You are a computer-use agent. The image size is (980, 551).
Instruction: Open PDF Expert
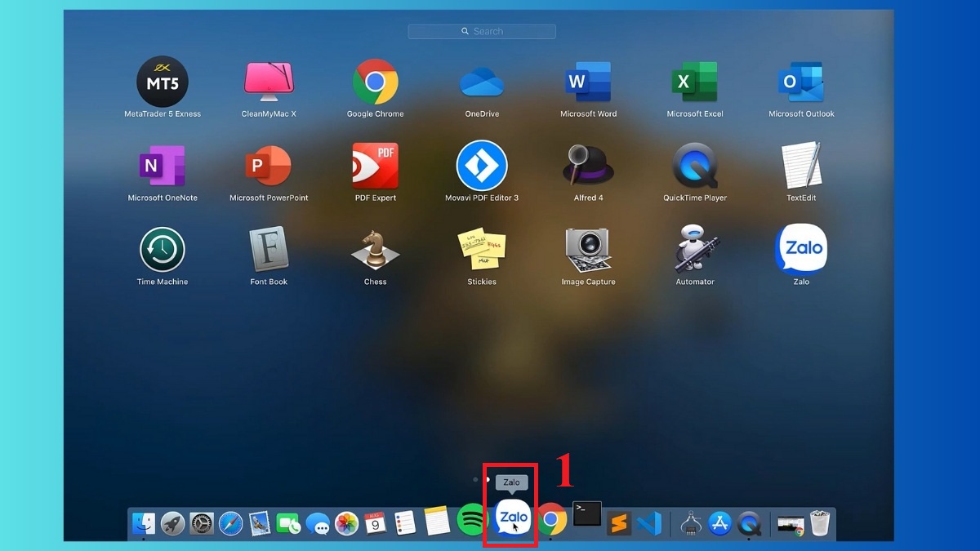coord(375,166)
